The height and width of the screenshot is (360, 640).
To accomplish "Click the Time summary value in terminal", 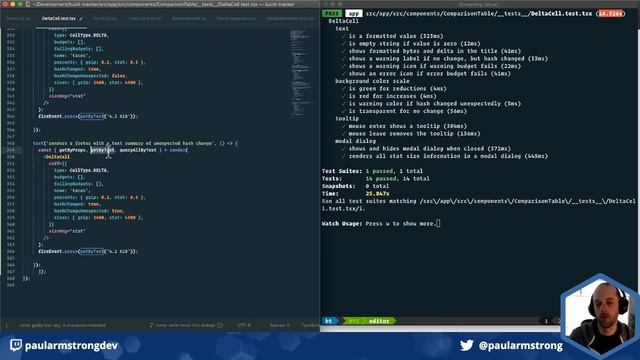I will point(377,193).
